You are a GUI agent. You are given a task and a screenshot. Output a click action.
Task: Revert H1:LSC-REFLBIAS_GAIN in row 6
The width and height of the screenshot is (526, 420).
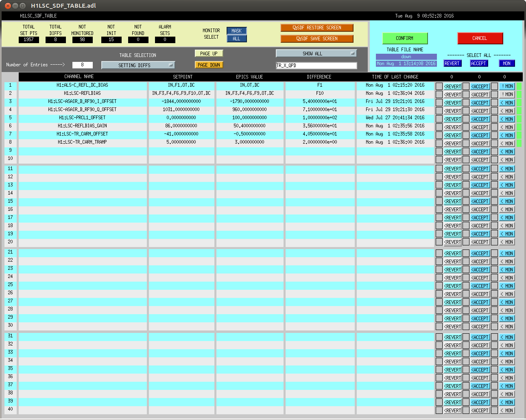[452, 127]
